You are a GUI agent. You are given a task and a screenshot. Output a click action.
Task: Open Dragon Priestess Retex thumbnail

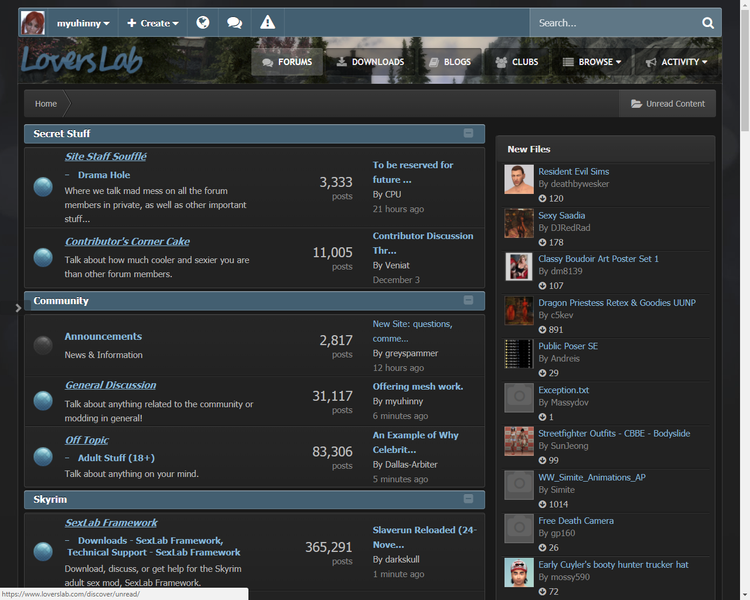click(519, 311)
